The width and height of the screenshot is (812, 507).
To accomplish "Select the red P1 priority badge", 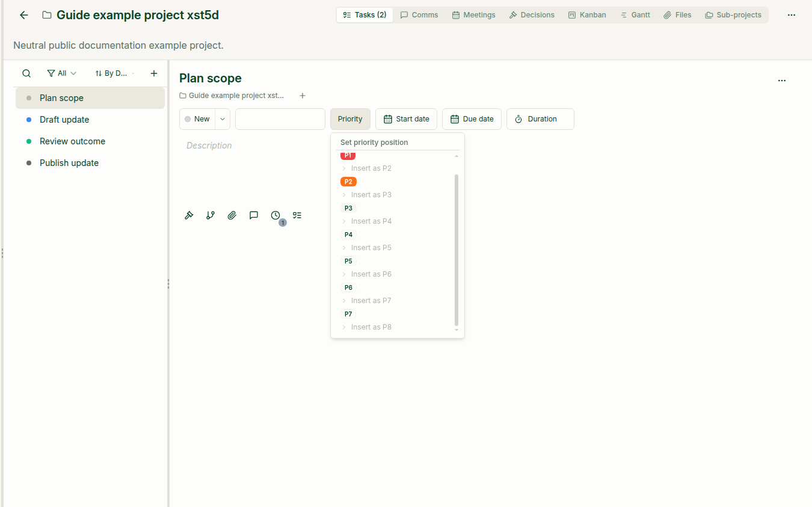I will [348, 156].
